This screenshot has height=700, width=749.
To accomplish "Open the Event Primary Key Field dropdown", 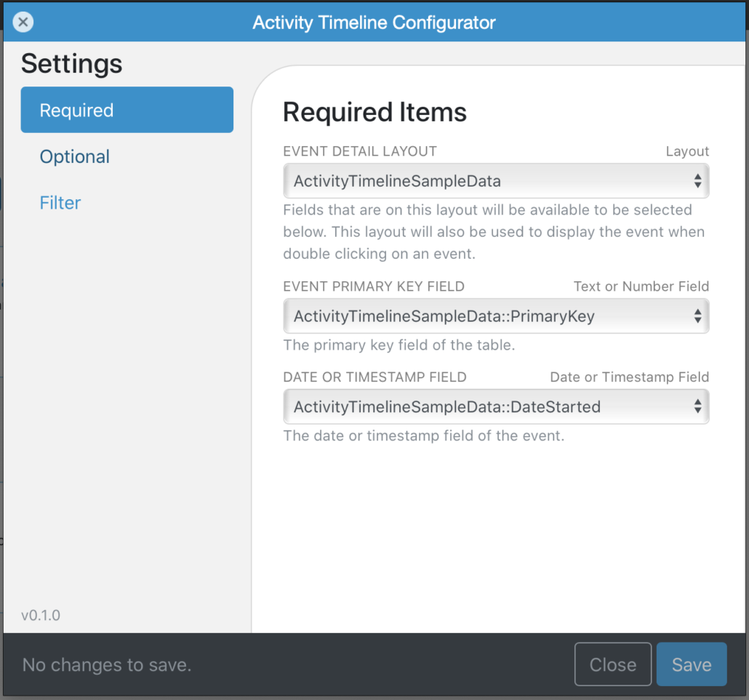I will tap(497, 316).
